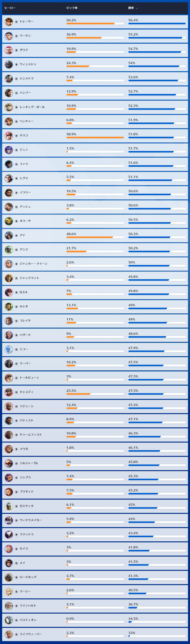Screen dimensions: 190x644
Task: Click トレーサー's blue win rate bar
Action: (x=157, y=23)
